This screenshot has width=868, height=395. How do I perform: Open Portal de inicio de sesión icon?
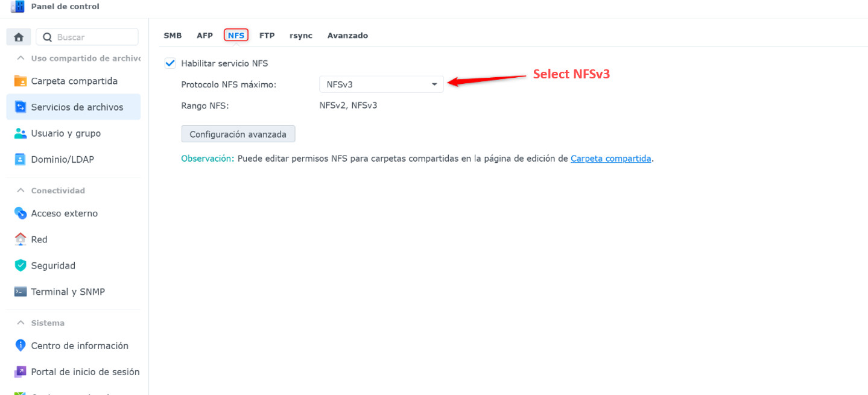click(21, 371)
